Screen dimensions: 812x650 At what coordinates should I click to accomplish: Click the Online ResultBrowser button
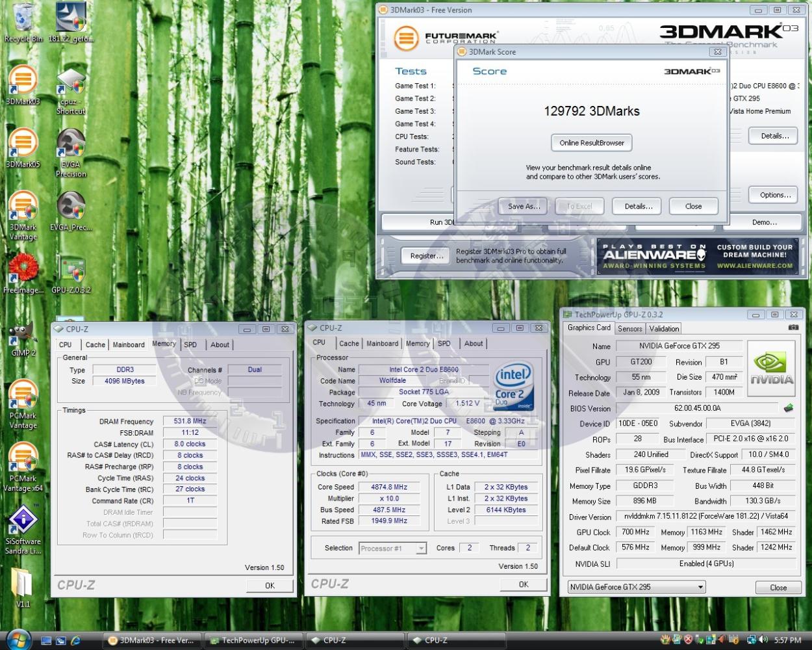592,143
